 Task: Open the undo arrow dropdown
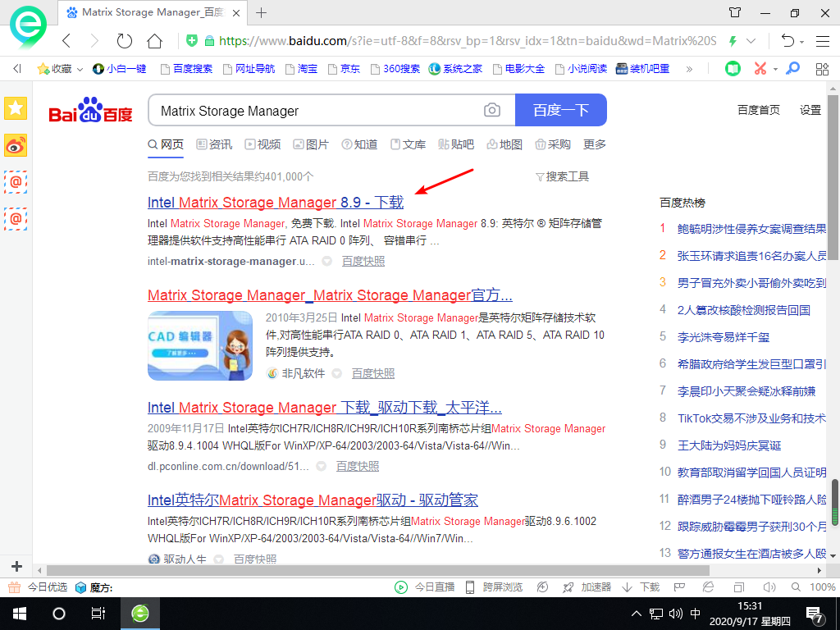pyautogui.click(x=802, y=42)
